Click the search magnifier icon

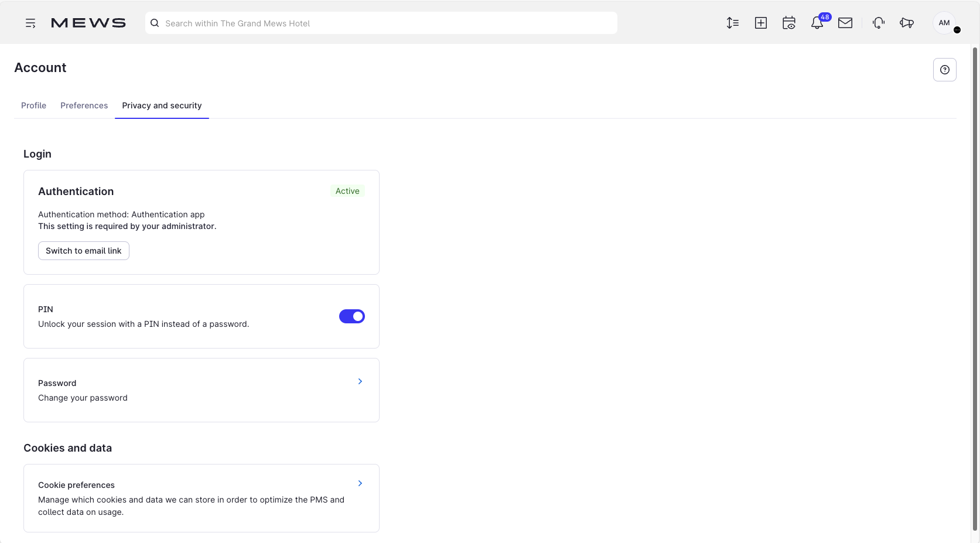pyautogui.click(x=155, y=23)
